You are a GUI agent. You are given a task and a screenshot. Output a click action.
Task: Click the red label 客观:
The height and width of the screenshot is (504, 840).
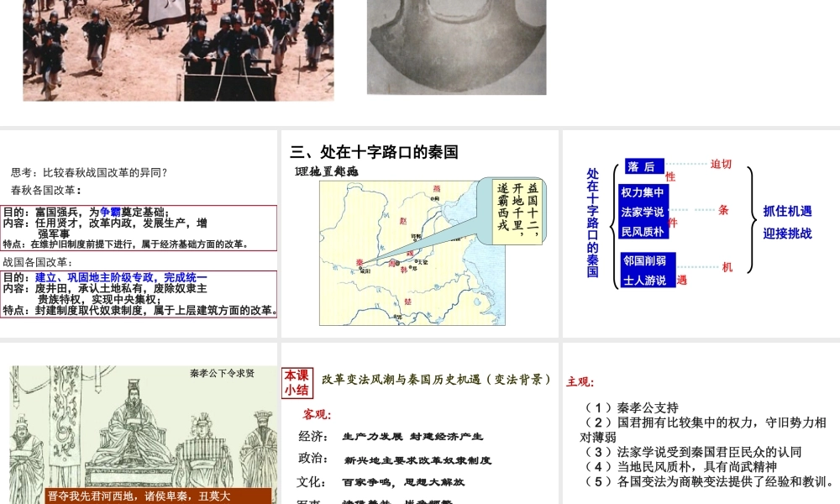(x=318, y=414)
